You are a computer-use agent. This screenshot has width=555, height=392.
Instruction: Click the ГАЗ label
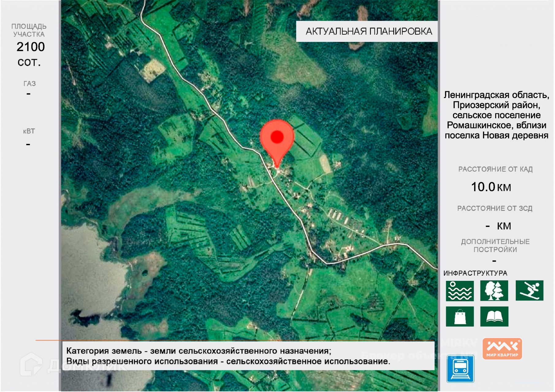click(29, 84)
